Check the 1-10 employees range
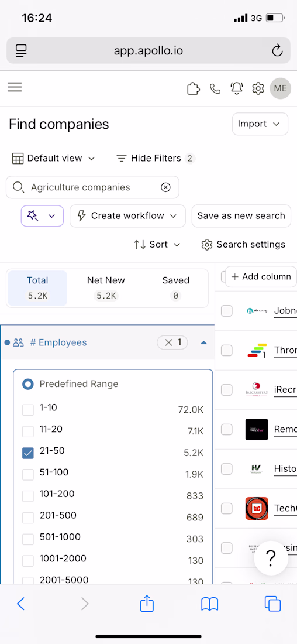The image size is (297, 644). (x=28, y=409)
